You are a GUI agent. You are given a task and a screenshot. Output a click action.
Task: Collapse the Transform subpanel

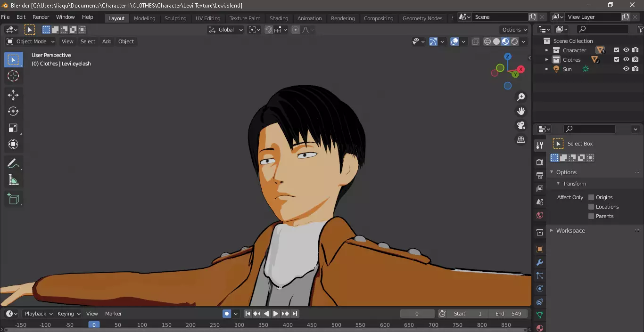(x=558, y=184)
